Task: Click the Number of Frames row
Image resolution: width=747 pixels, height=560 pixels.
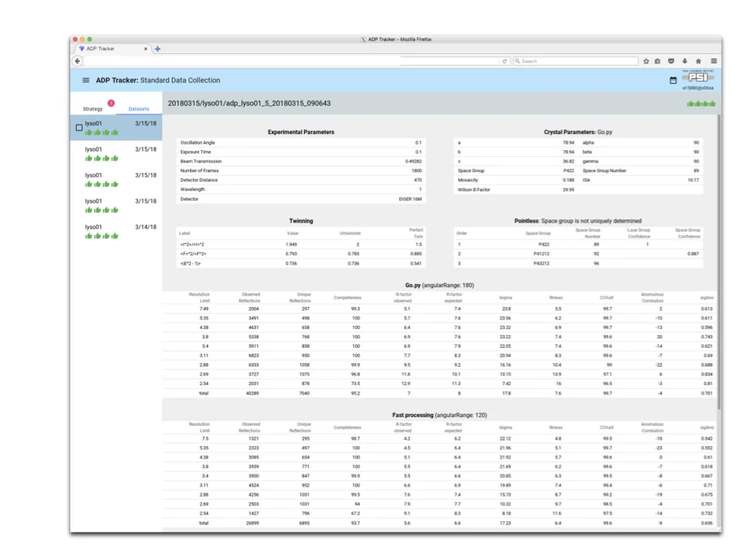Action: pyautogui.click(x=301, y=171)
